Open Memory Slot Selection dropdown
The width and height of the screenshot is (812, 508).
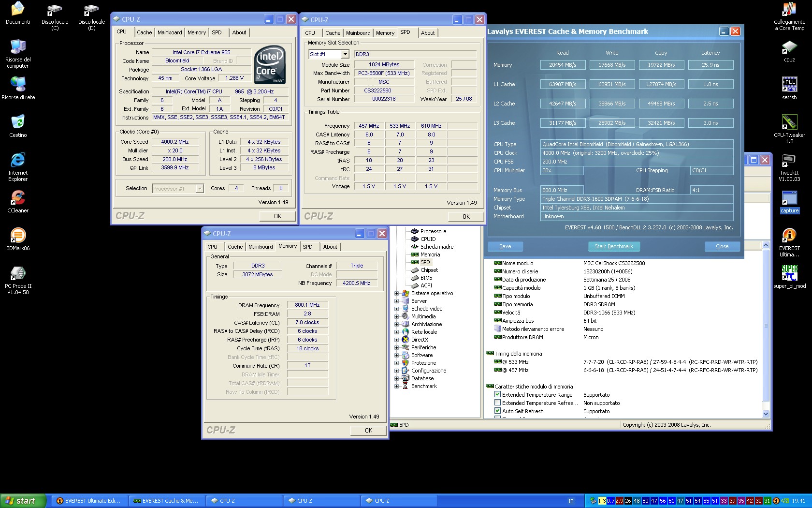click(x=345, y=54)
